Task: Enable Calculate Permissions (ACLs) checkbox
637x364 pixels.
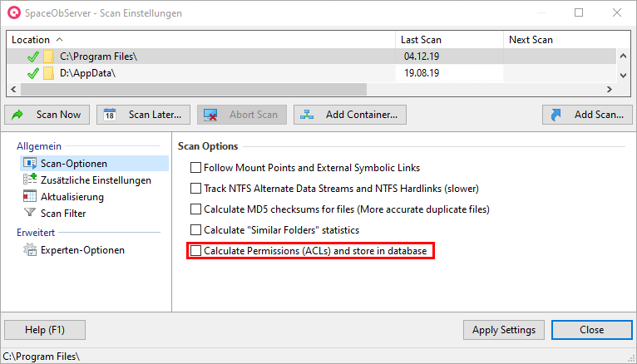Action: (x=195, y=250)
